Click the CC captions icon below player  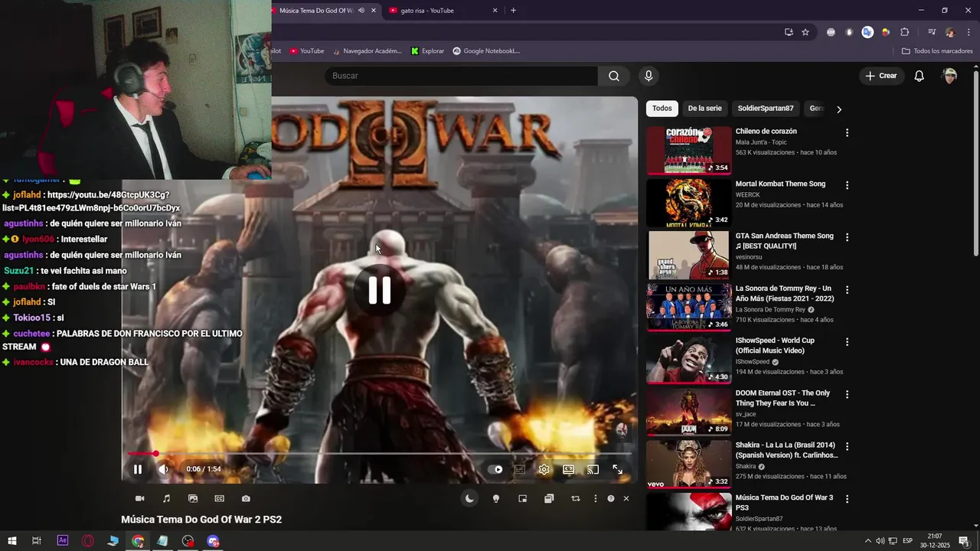click(x=219, y=498)
